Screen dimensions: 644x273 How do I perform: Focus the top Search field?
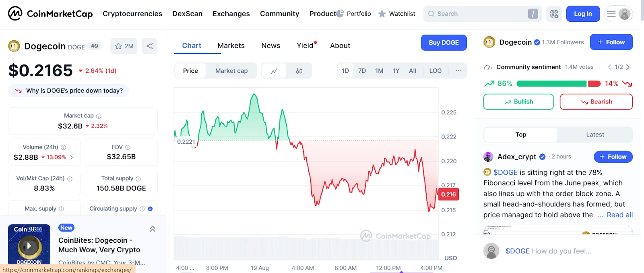point(483,14)
